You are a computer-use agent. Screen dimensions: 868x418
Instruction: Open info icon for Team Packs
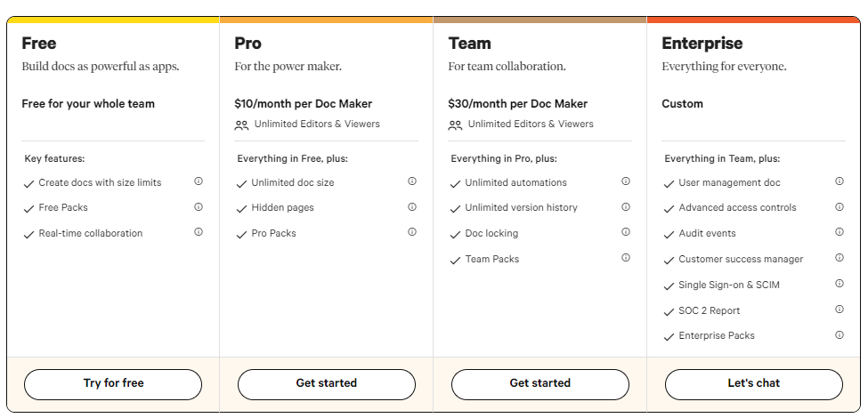click(x=626, y=257)
